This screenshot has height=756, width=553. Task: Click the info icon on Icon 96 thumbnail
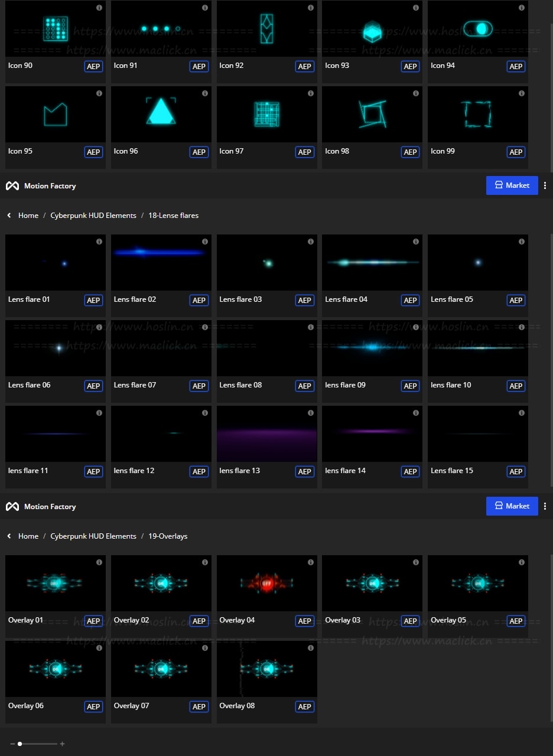pos(205,93)
